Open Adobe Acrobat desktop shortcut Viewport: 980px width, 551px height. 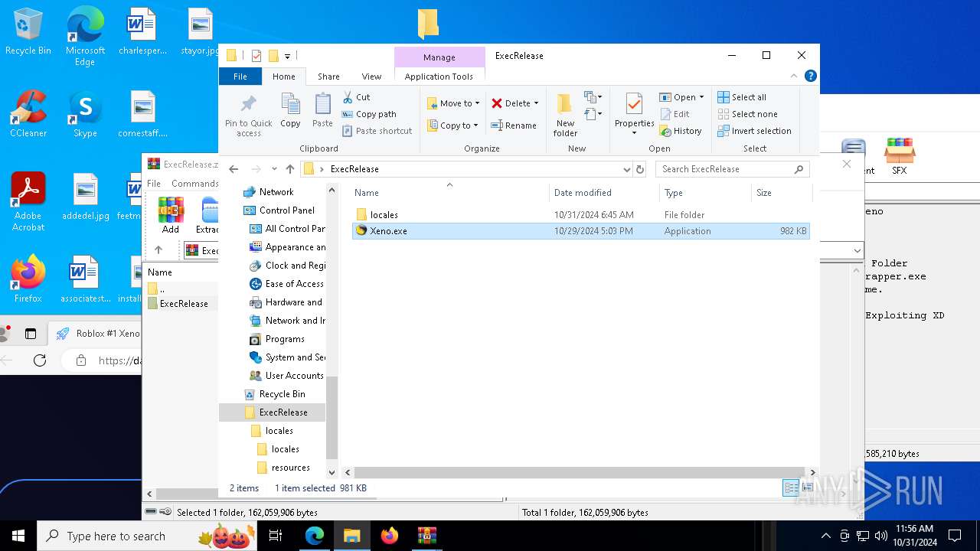coord(28,201)
